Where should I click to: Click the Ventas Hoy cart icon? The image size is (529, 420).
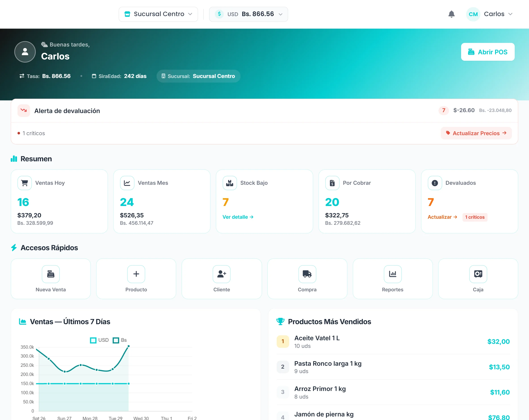pyautogui.click(x=25, y=183)
